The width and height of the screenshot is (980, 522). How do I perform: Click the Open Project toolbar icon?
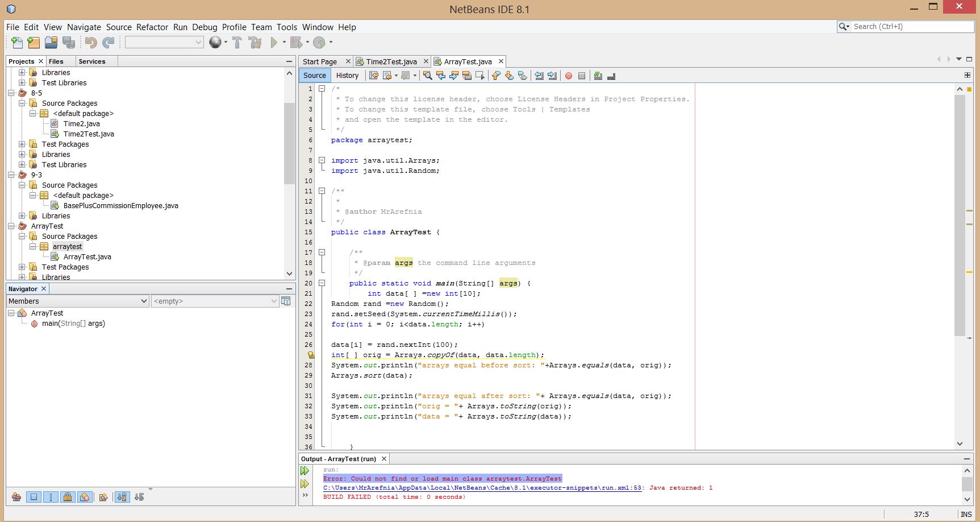pyautogui.click(x=52, y=43)
